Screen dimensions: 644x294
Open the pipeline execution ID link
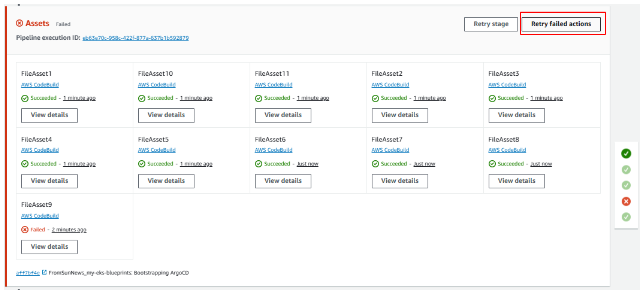(x=136, y=38)
